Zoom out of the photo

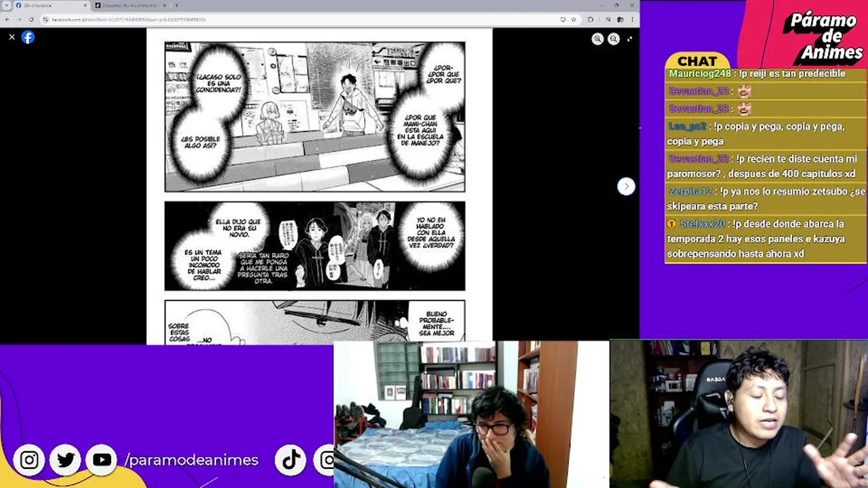[614, 39]
